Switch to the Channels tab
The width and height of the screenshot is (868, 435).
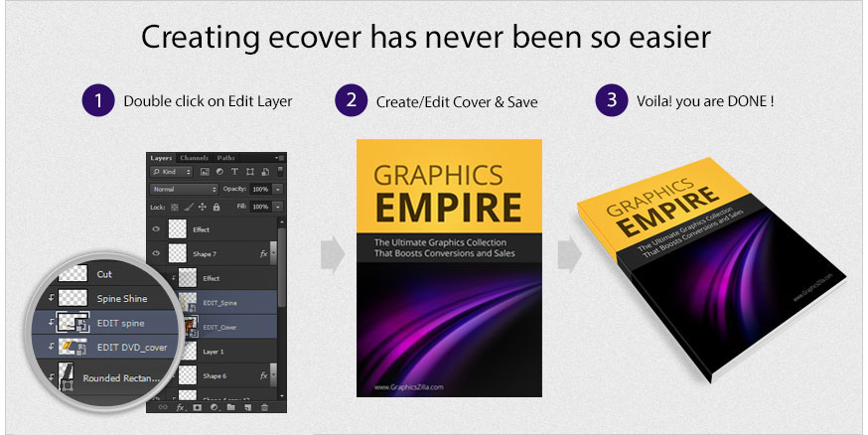tap(194, 157)
